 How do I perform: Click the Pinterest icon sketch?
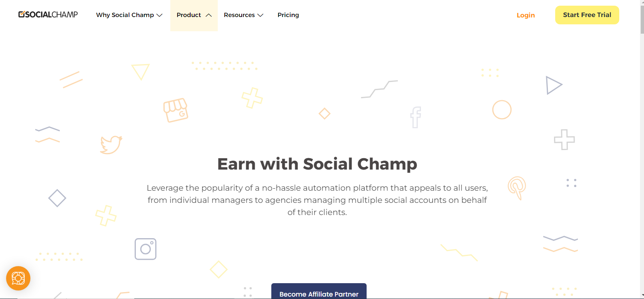(x=517, y=188)
